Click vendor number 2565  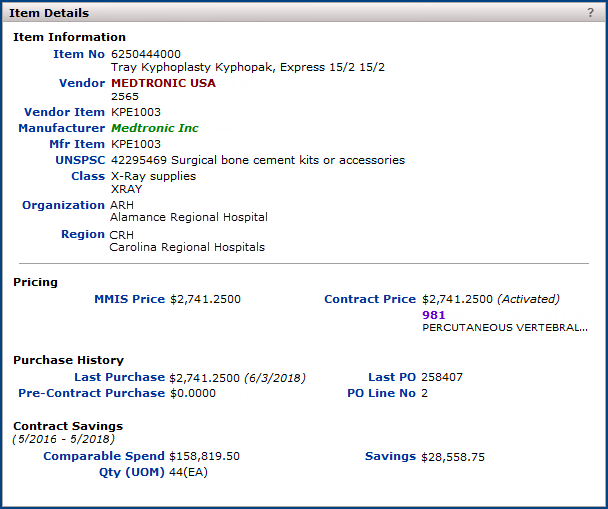pos(125,96)
